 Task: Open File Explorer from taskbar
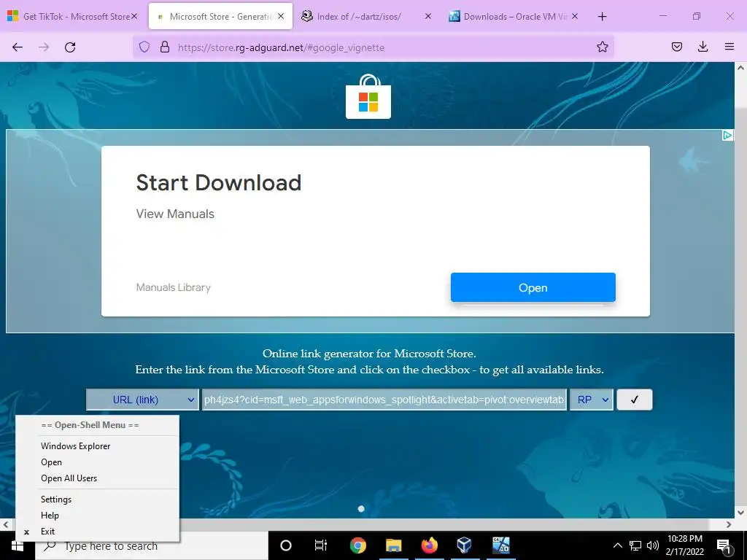[393, 545]
